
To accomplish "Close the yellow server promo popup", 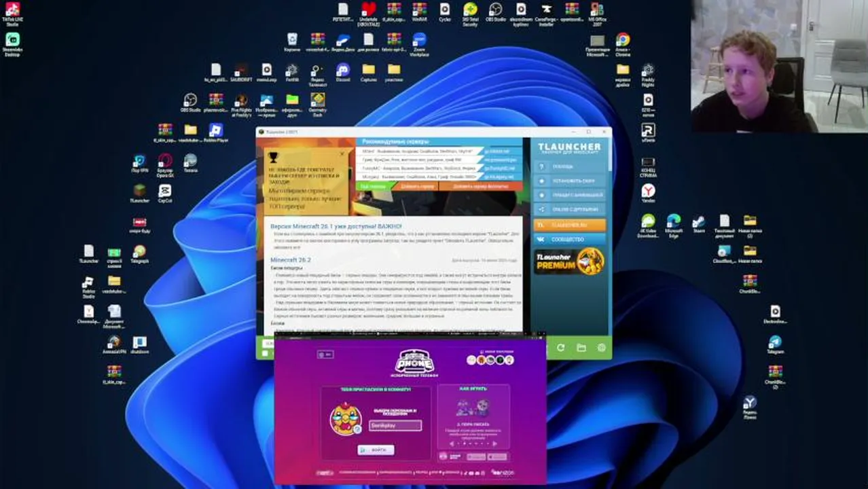I will [342, 154].
